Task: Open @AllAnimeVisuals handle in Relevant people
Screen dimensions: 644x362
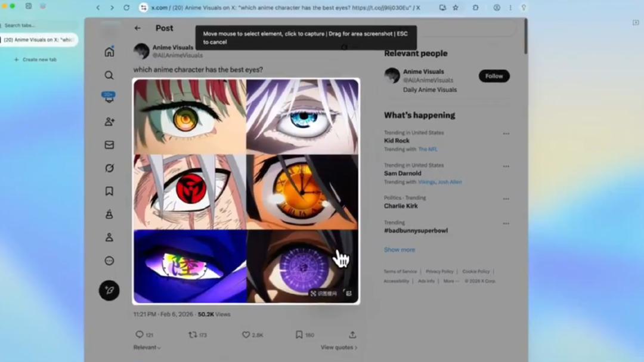Action: point(428,80)
